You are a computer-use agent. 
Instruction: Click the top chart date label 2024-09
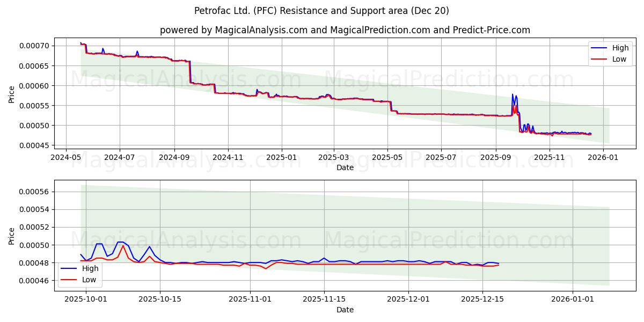[x=174, y=157]
